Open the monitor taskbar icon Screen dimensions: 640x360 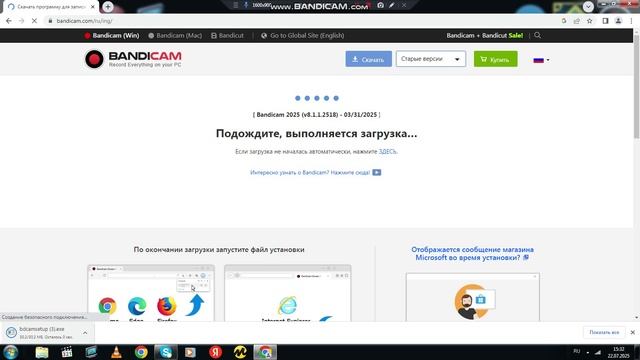click(91, 352)
